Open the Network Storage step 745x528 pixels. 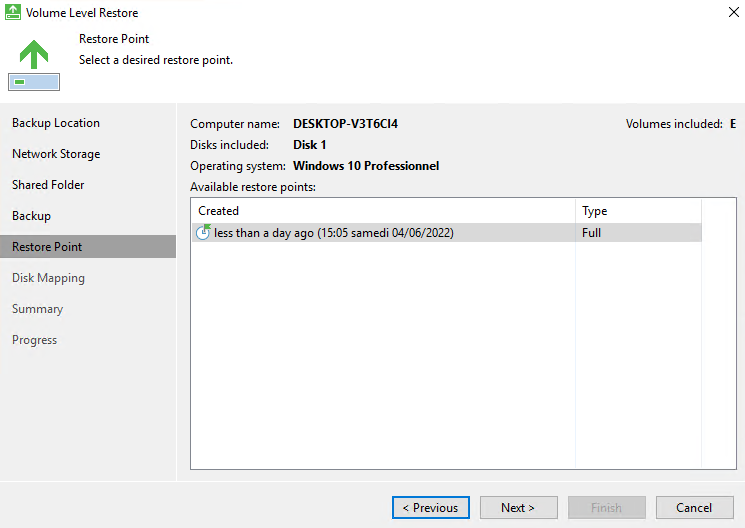[x=56, y=154]
